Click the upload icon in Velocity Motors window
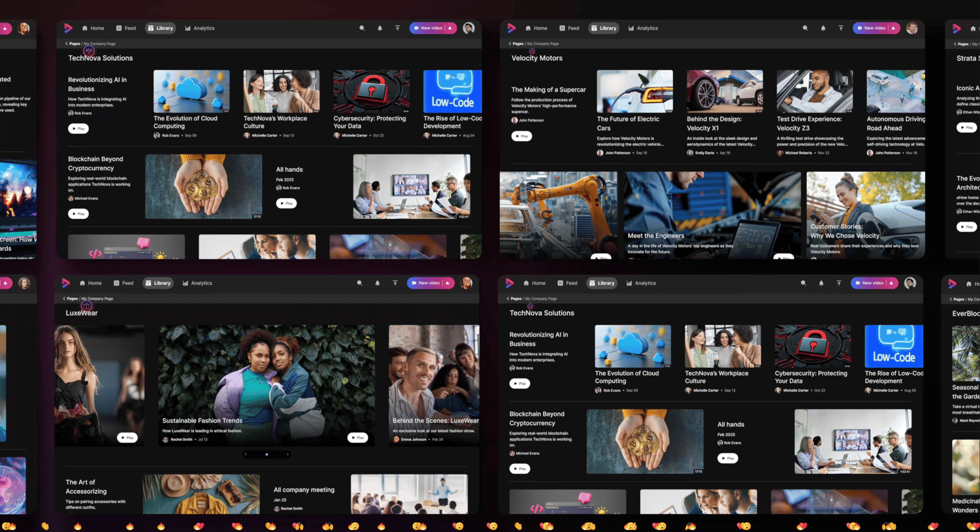 click(x=841, y=28)
